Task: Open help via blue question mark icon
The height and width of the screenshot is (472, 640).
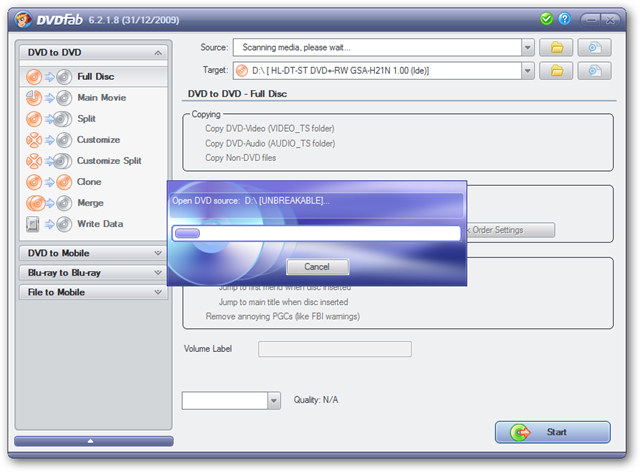Action: click(x=564, y=19)
